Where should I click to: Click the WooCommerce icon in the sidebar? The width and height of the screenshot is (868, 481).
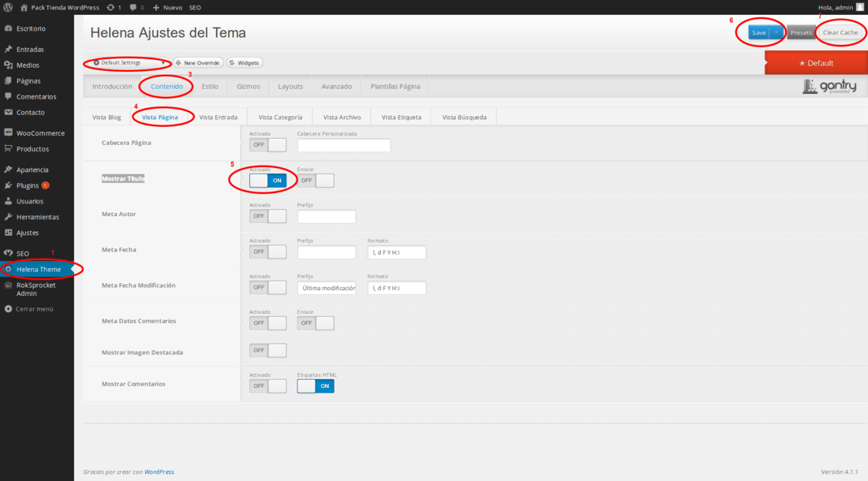pyautogui.click(x=9, y=132)
